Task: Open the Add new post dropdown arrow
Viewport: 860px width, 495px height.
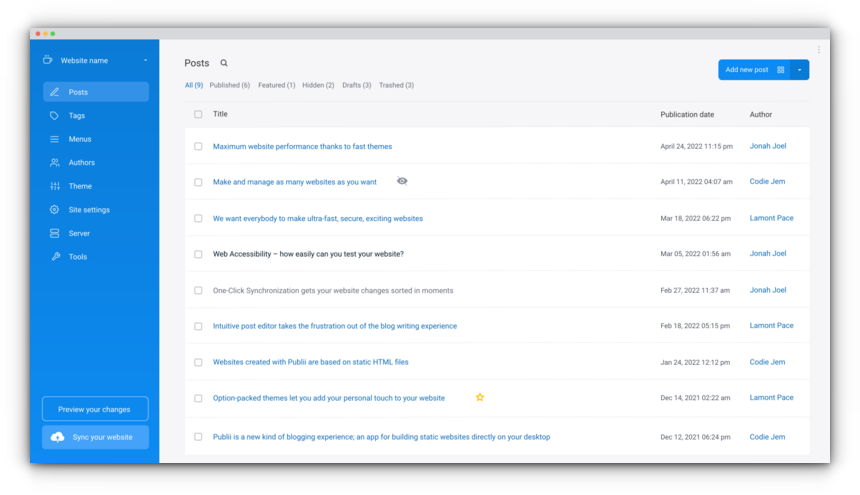Action: click(x=799, y=70)
